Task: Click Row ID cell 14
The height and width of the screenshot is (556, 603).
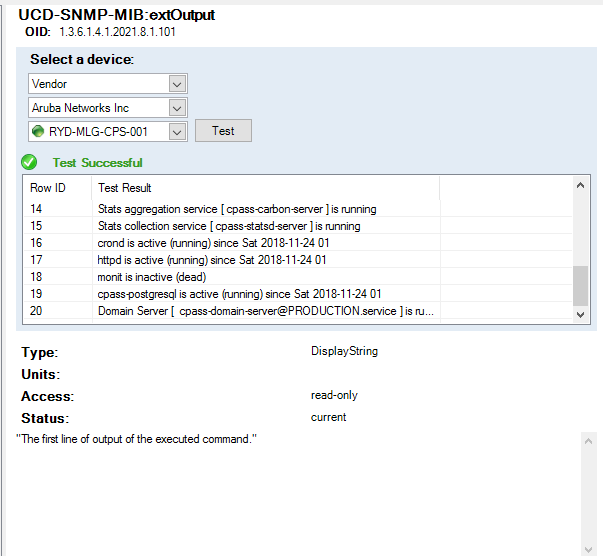Action: tap(36, 209)
